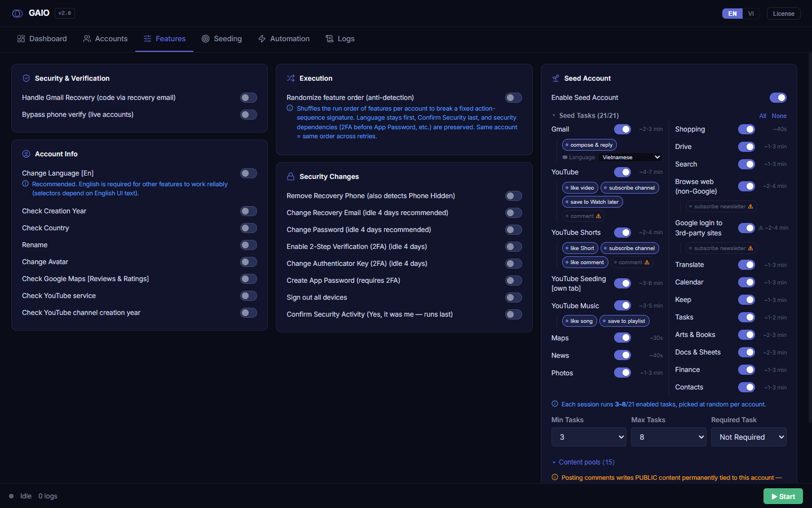Image resolution: width=812 pixels, height=508 pixels.
Task: Open the Gmail Language dropdown
Action: (630, 157)
